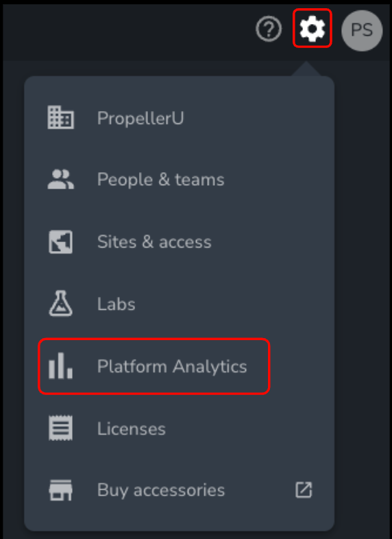This screenshot has height=539, width=392.
Task: Click the Buy accessories store icon
Action: pos(60,490)
